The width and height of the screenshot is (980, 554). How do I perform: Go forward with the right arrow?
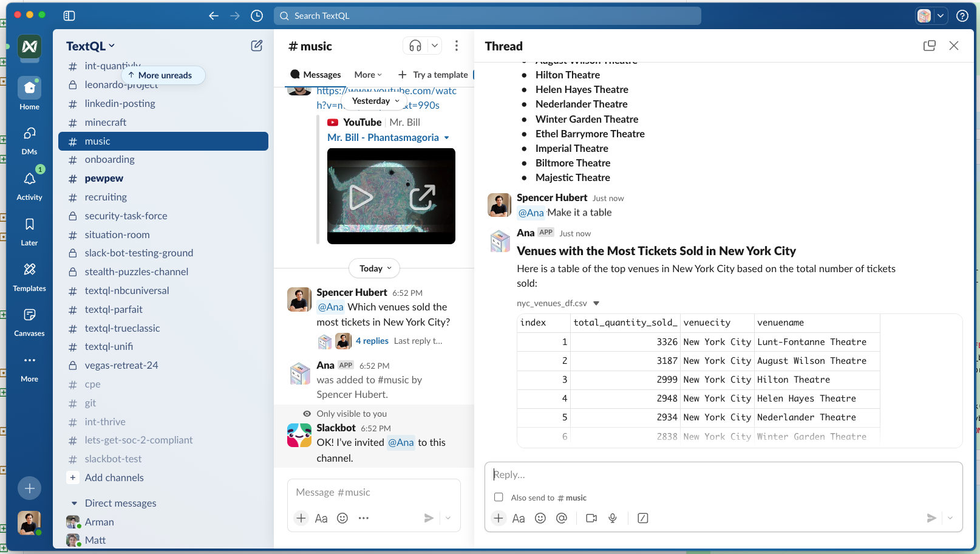tap(235, 16)
